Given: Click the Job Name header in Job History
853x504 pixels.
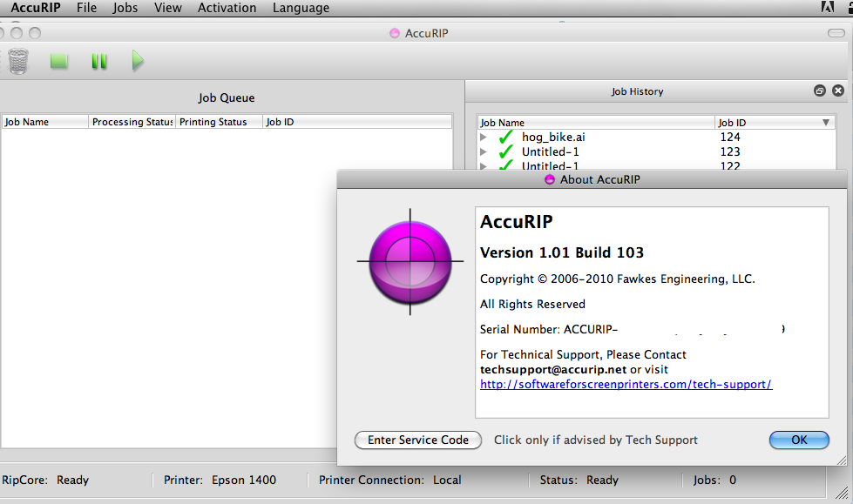Looking at the screenshot, I should click(x=596, y=123).
